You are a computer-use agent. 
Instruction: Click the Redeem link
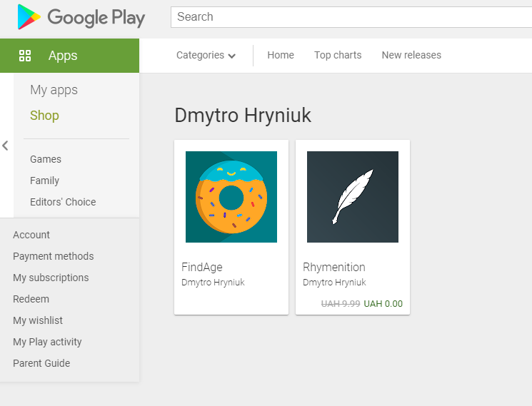coord(31,299)
